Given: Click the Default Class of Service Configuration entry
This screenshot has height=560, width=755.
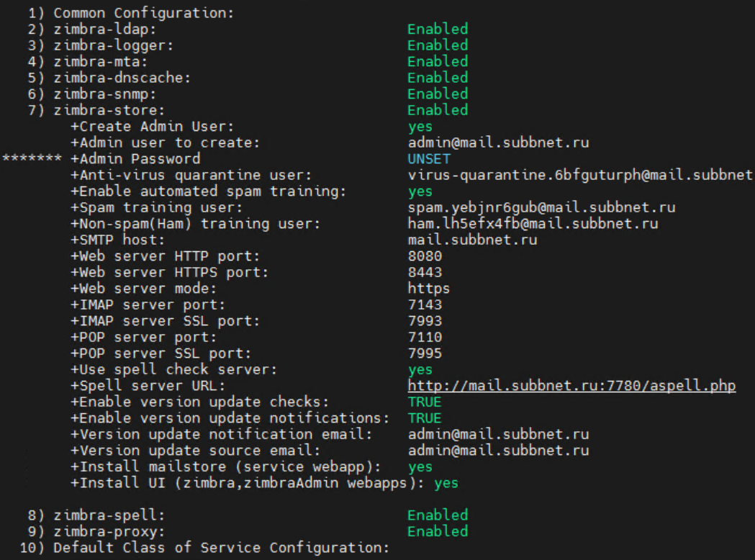Looking at the screenshot, I should pos(209,548).
